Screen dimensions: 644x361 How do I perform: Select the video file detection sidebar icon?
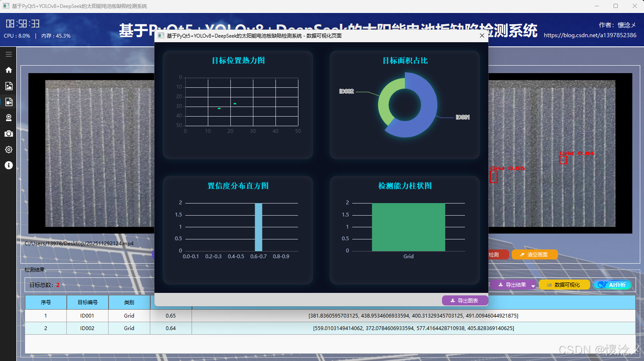(8, 102)
